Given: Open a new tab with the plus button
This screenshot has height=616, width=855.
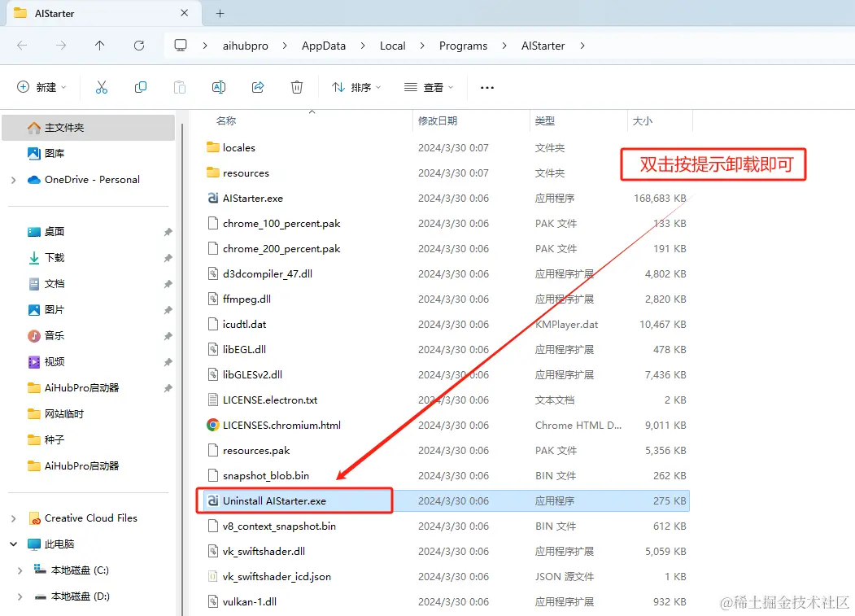Looking at the screenshot, I should pos(220,13).
